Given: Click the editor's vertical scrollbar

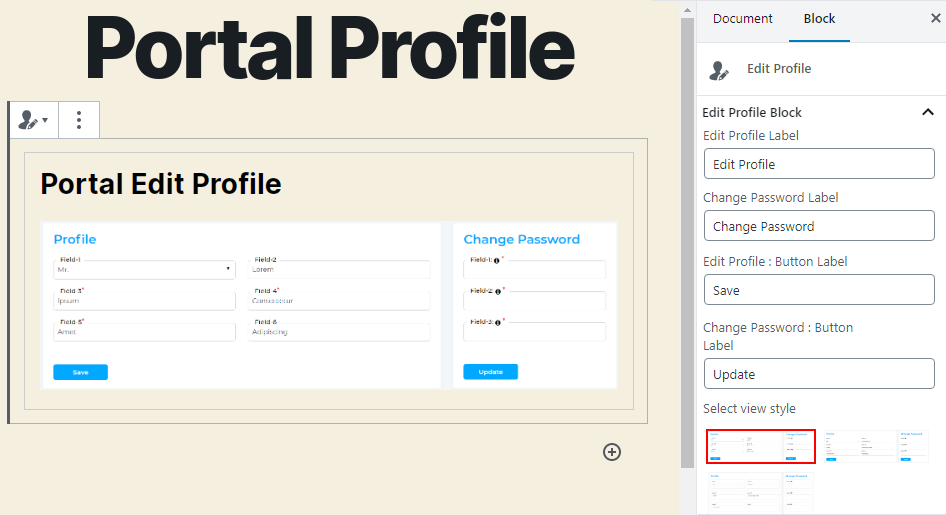Looking at the screenshot, I should [x=687, y=240].
